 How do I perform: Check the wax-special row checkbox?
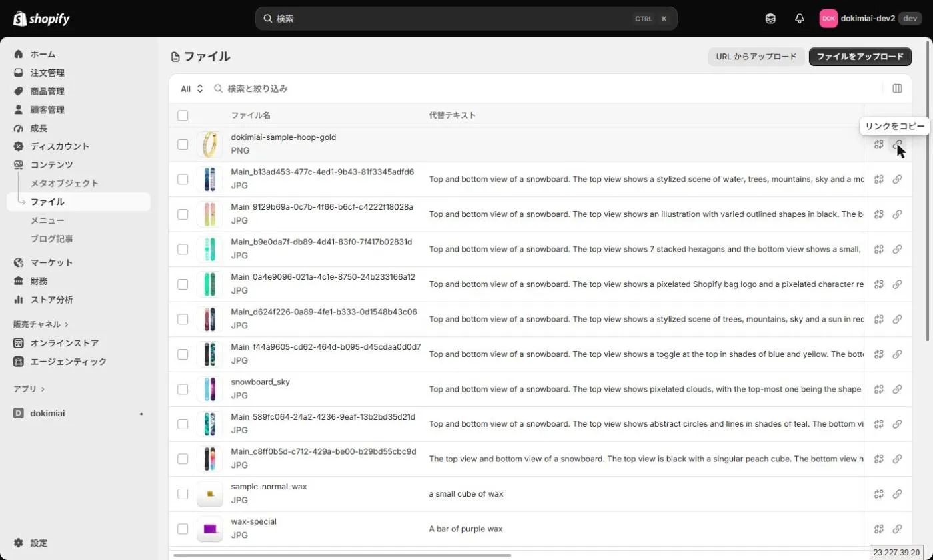pos(183,529)
